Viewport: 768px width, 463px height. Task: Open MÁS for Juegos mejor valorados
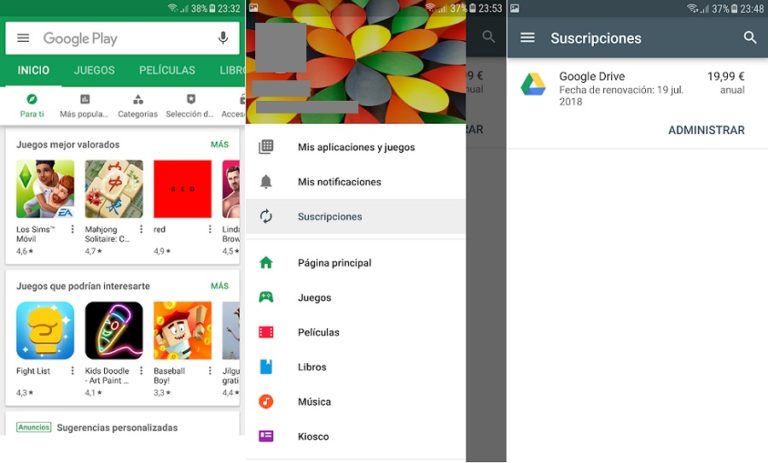pos(219,145)
